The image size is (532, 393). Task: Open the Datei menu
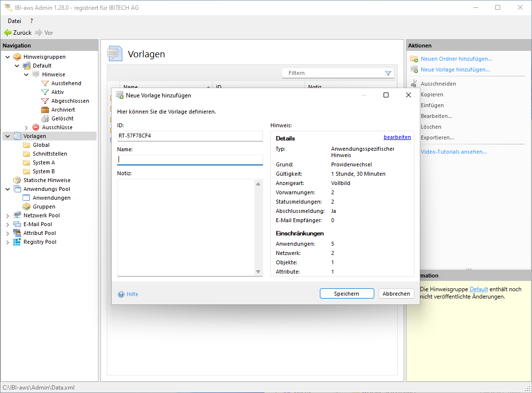coord(14,21)
